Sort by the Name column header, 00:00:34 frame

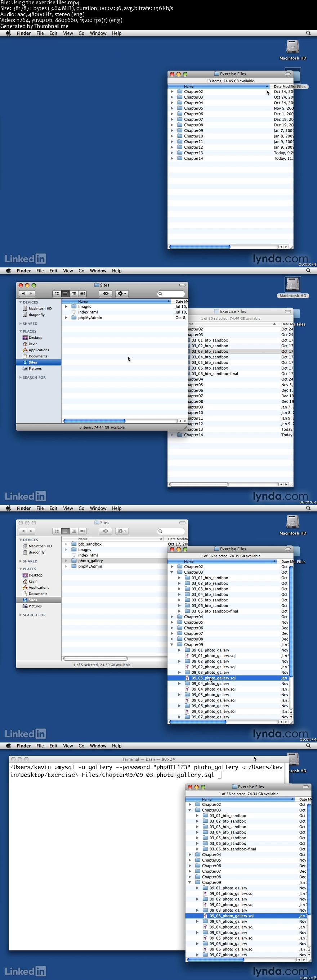219,86
